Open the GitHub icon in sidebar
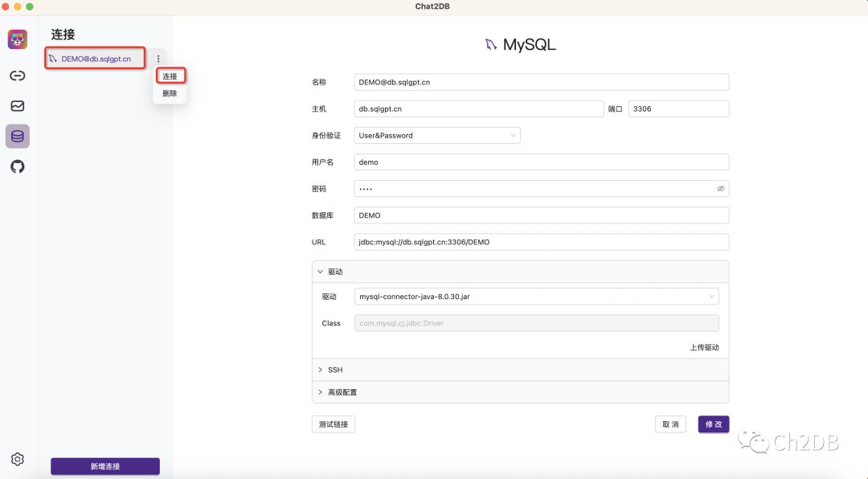The image size is (868, 479). point(18,166)
